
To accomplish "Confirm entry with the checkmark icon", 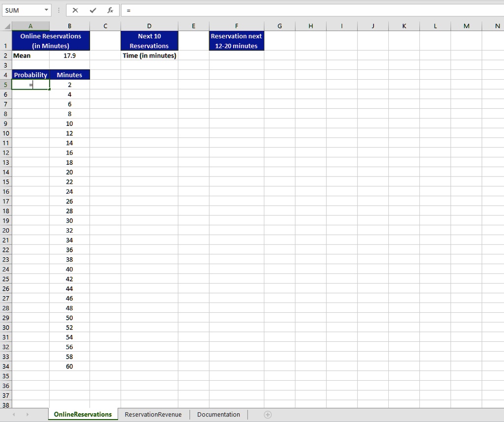I will pyautogui.click(x=93, y=10).
